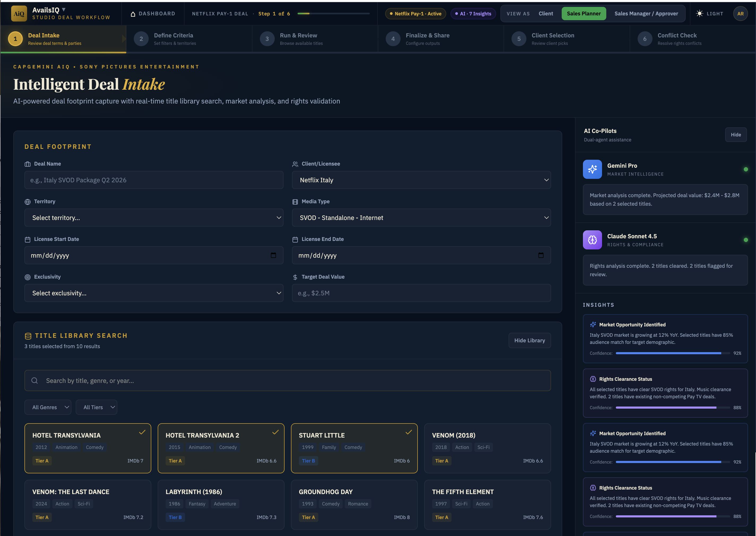
Task: Open the Media Type SVOD dropdown
Action: click(421, 218)
